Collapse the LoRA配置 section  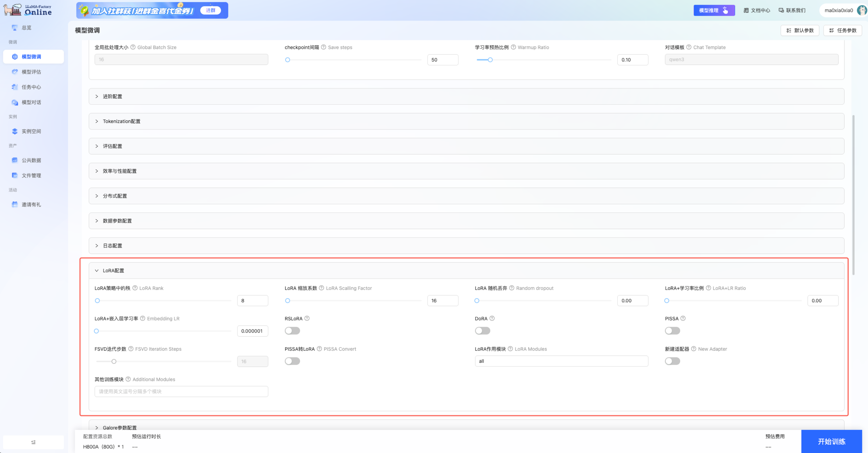[113, 271]
